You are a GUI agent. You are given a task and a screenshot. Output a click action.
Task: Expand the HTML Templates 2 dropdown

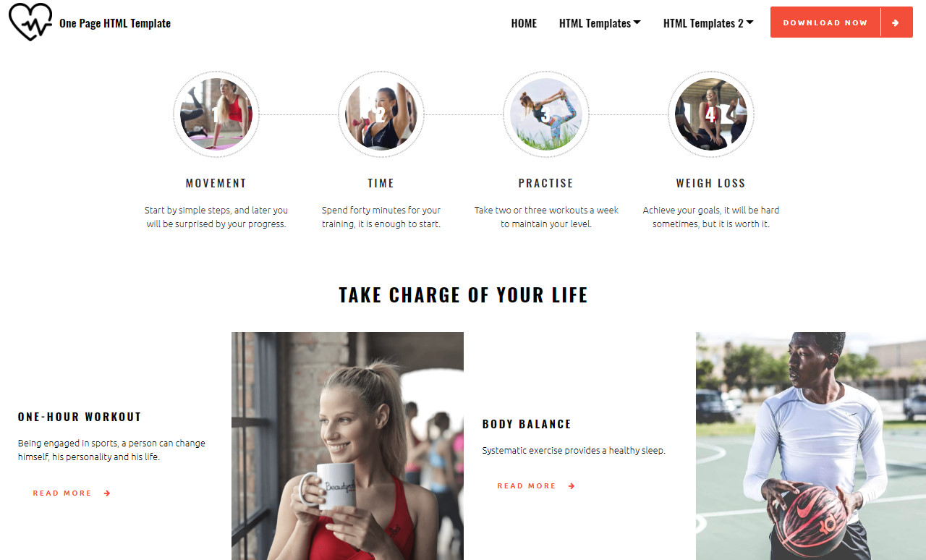pyautogui.click(x=708, y=23)
